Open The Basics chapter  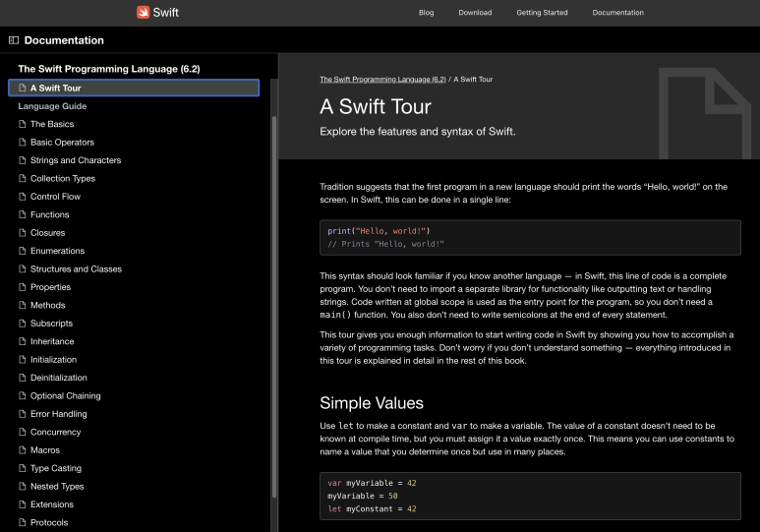(52, 124)
